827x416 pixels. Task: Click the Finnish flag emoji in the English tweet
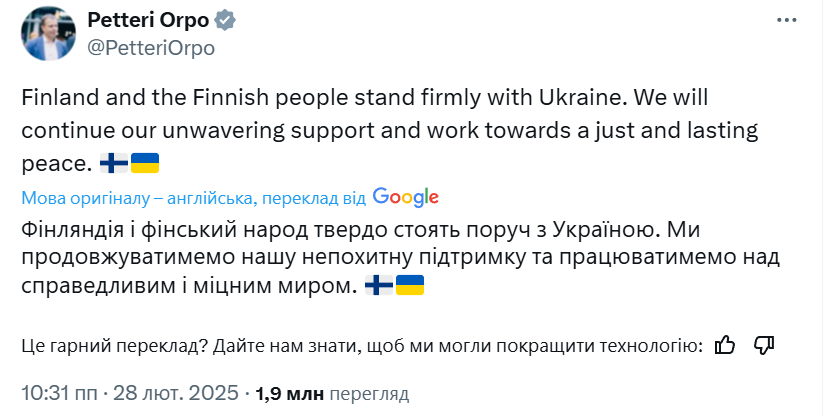coord(113,163)
